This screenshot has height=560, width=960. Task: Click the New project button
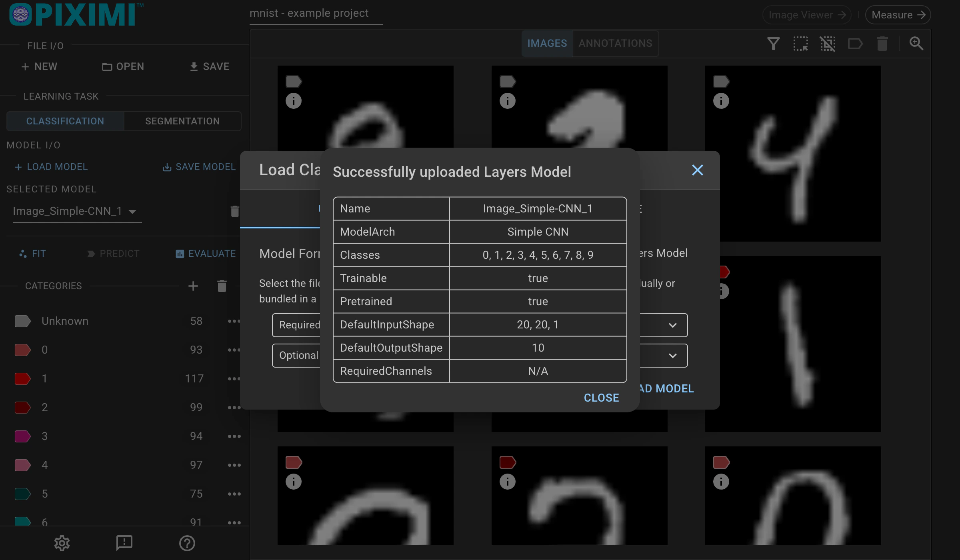click(x=39, y=66)
